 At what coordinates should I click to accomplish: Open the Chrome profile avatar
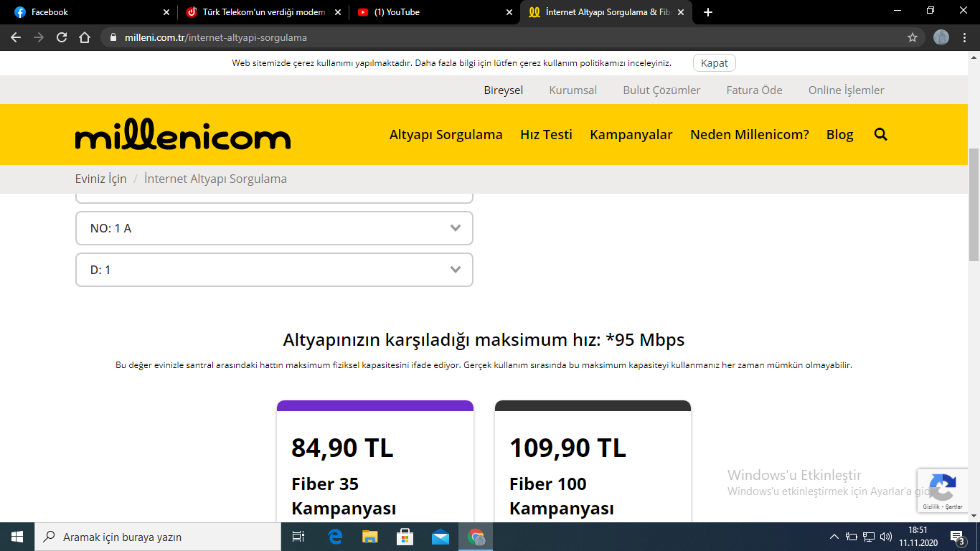point(941,37)
